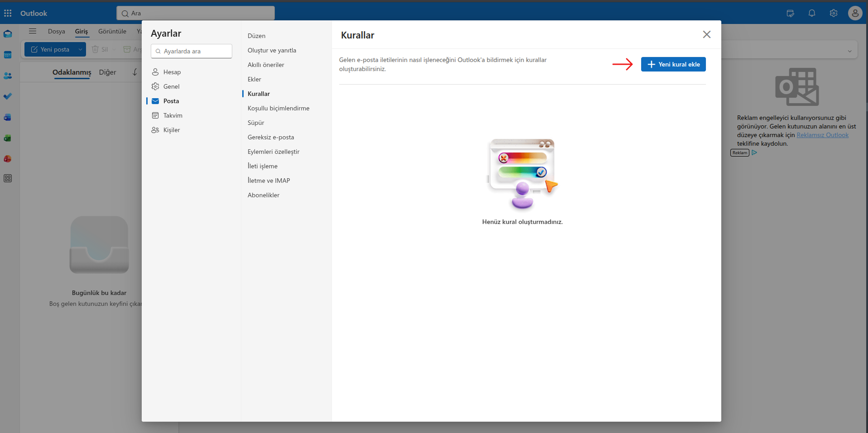The image size is (868, 433).
Task: Follow the Reklamsız Outlook link
Action: (822, 135)
